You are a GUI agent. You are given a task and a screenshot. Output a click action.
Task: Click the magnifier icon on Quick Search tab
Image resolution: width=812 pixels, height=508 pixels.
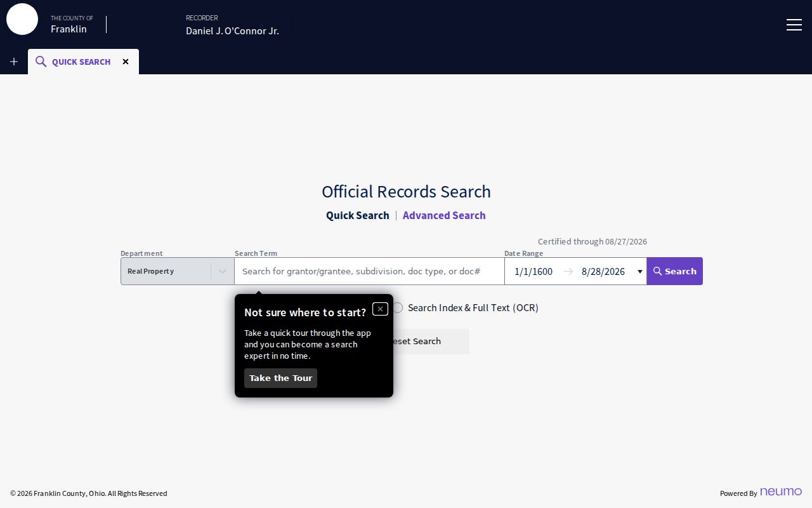point(41,62)
